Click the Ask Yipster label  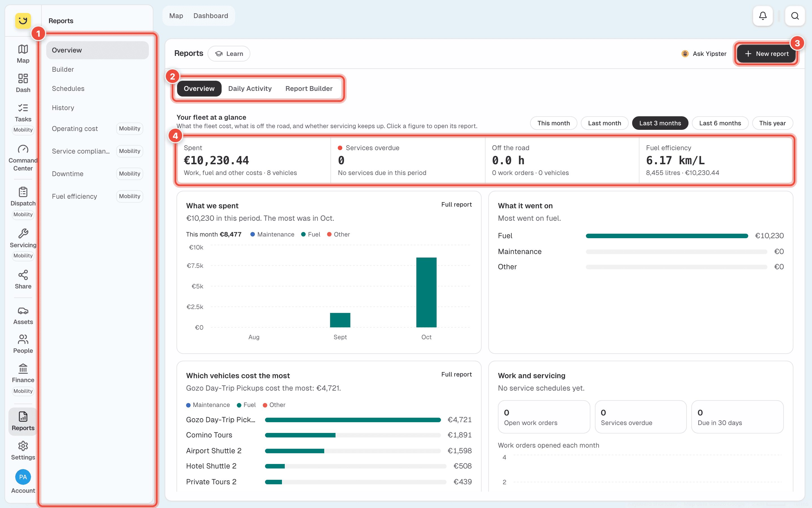[709, 54]
